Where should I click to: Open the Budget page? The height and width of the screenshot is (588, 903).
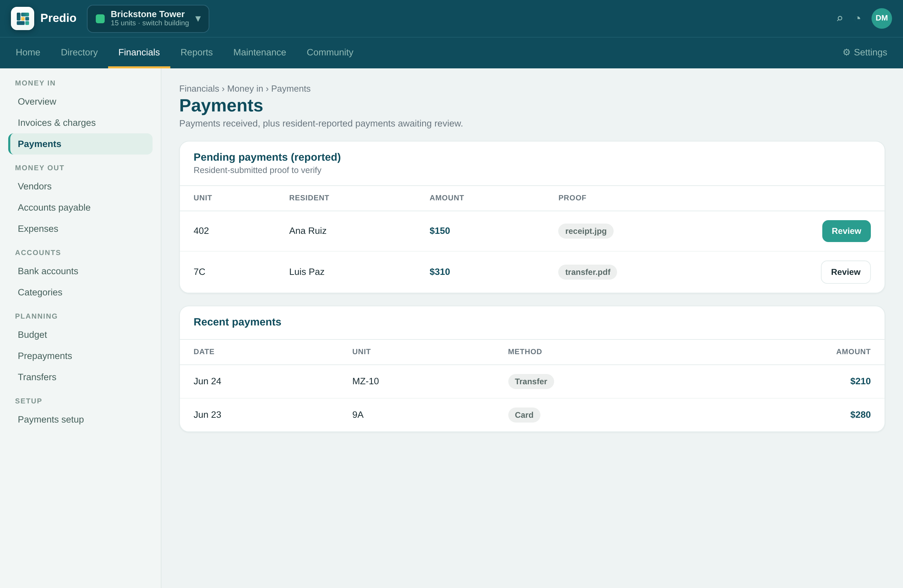pos(80,335)
